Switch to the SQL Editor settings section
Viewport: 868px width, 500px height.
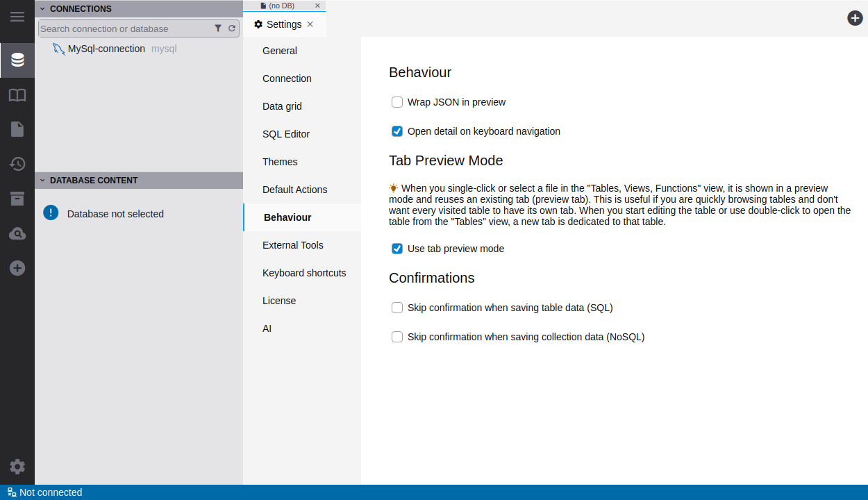click(286, 134)
